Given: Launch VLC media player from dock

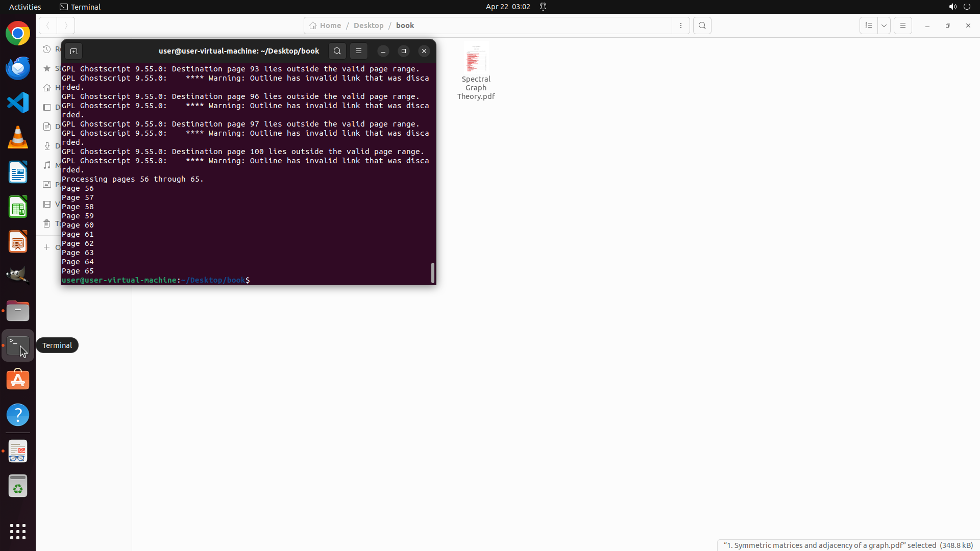Looking at the screenshot, I should [18, 137].
